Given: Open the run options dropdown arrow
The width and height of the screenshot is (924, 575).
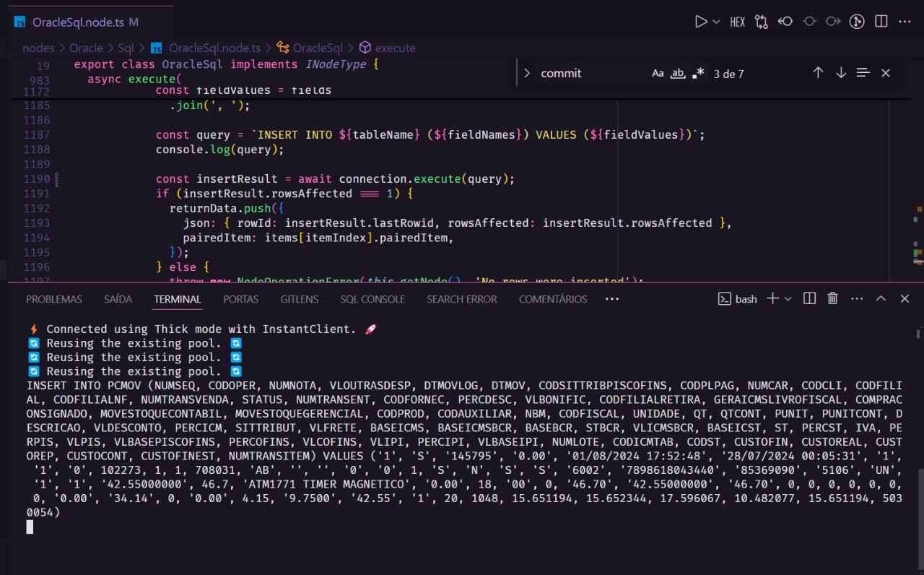Looking at the screenshot, I should [x=717, y=22].
